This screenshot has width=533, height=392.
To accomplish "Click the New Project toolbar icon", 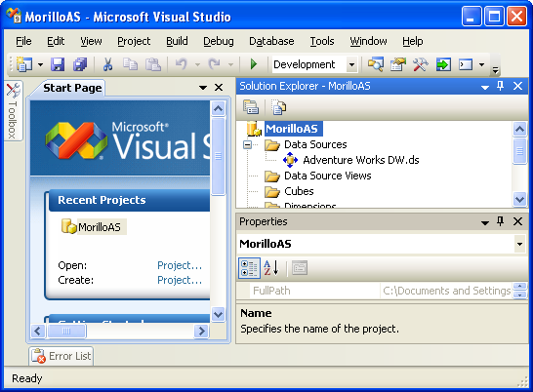I will tap(24, 64).
